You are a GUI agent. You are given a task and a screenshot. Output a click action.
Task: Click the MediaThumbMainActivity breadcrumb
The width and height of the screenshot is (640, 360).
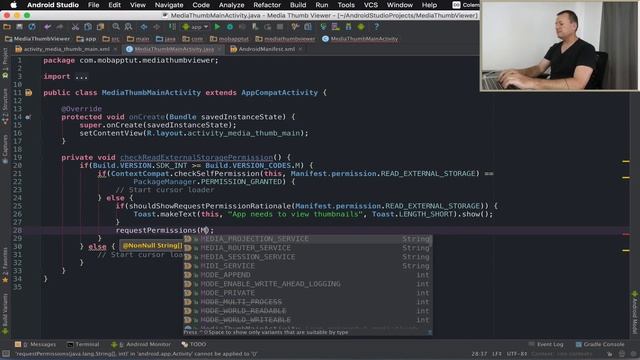(360, 39)
